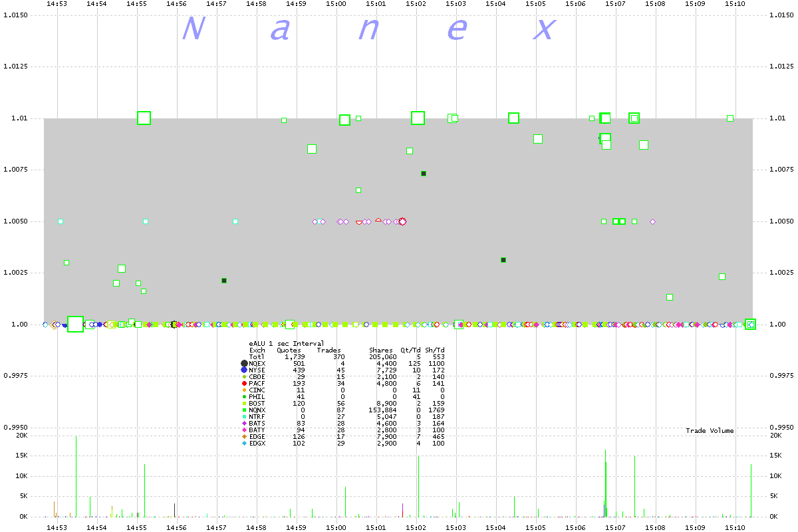Pick the BOST legend square
Screen dimensions: 798x532
[x=244, y=403]
